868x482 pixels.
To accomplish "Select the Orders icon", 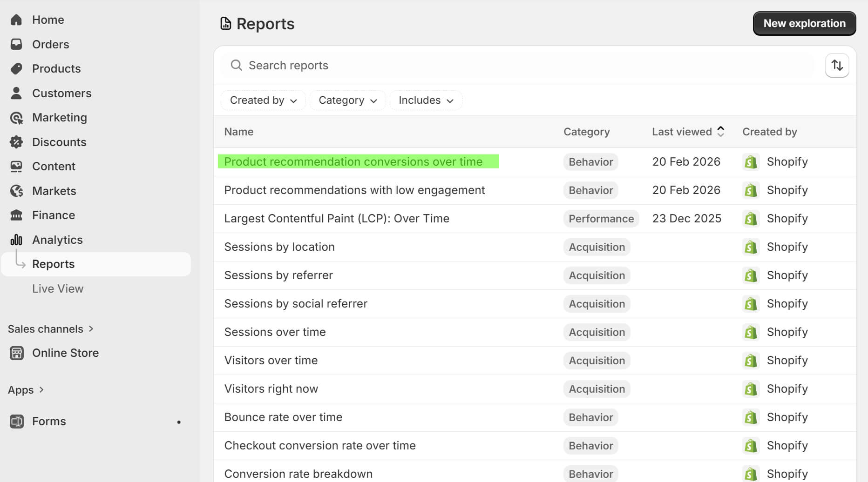I will (16, 44).
